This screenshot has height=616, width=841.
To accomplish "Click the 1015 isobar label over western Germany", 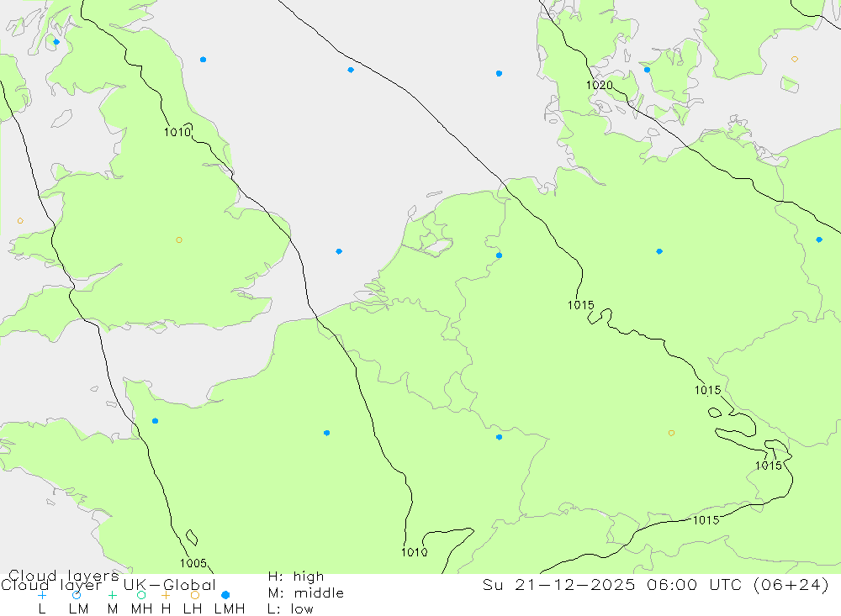I will tap(581, 305).
